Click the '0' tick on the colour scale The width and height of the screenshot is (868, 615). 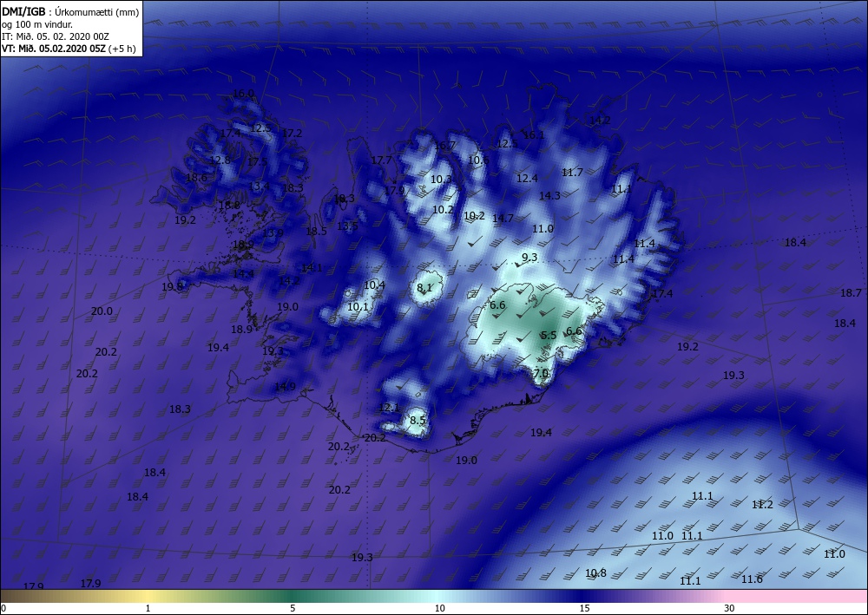coord(3,609)
